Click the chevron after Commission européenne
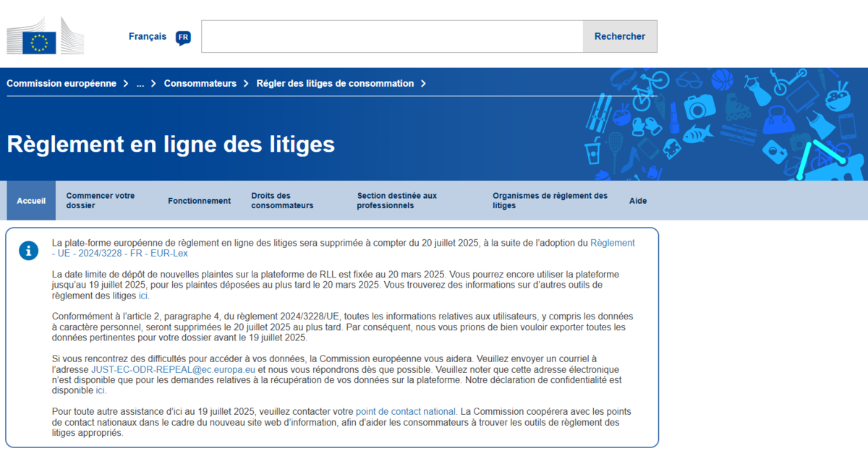The image size is (868, 464). coord(126,84)
